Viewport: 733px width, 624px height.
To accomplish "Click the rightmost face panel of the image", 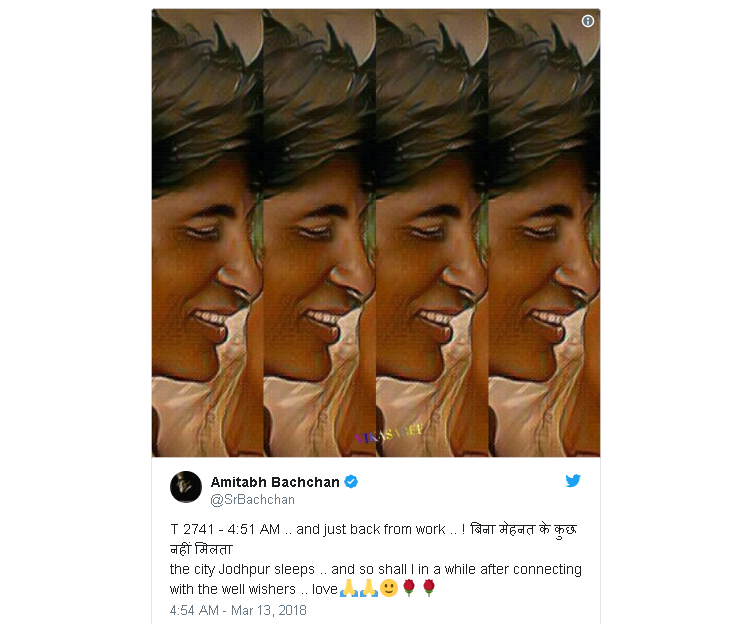I will [x=544, y=232].
